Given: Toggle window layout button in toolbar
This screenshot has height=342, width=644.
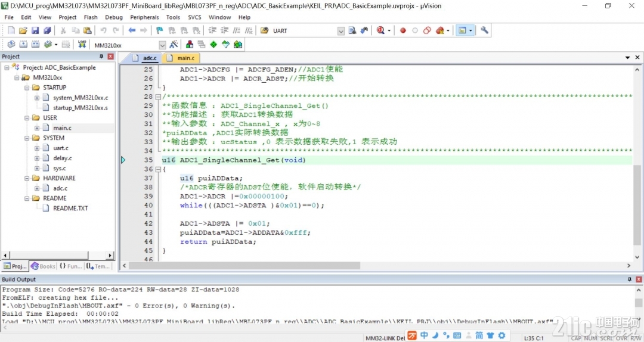Looking at the screenshot, I should click(x=462, y=30).
